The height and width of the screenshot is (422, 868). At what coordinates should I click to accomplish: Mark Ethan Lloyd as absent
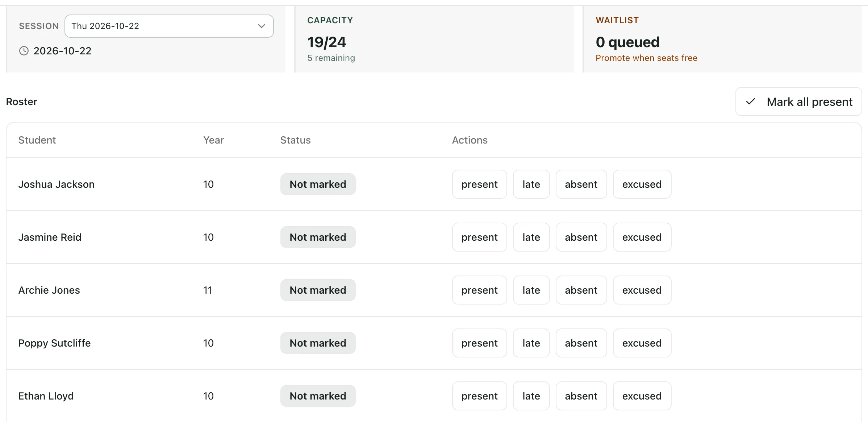click(581, 396)
